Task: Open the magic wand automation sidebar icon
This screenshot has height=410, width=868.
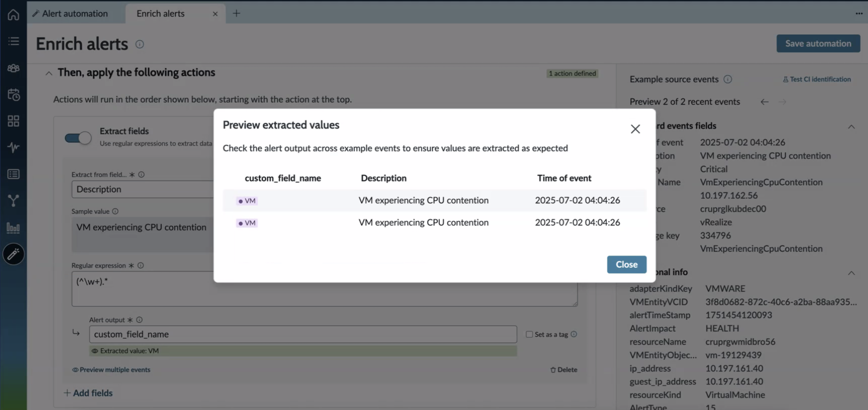Action: pyautogui.click(x=13, y=254)
